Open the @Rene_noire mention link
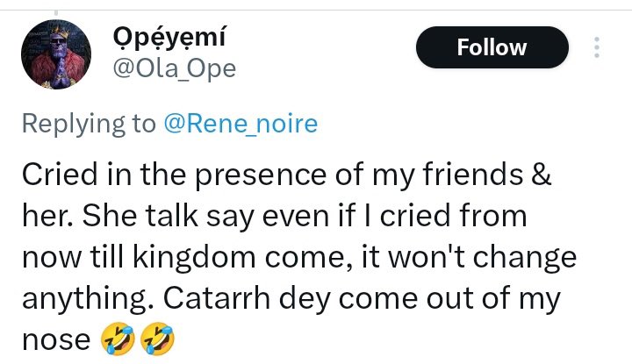632x364 pixels. [x=241, y=124]
